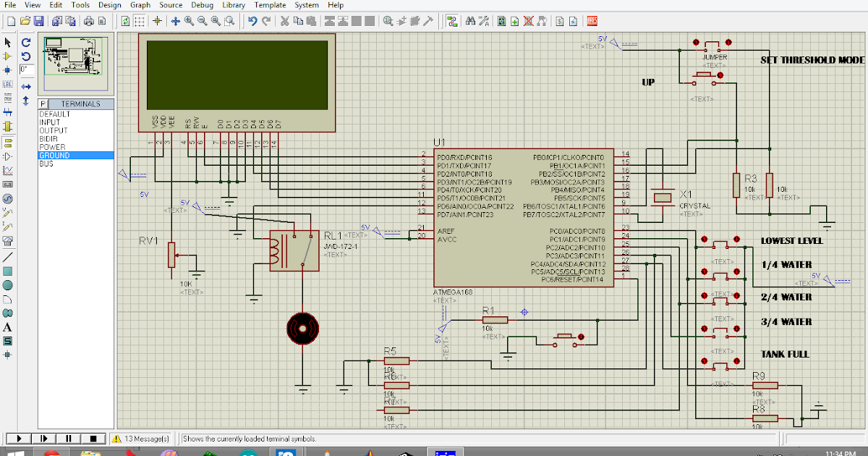Open the Library menu
This screenshot has width=868, height=456.
[x=233, y=5]
